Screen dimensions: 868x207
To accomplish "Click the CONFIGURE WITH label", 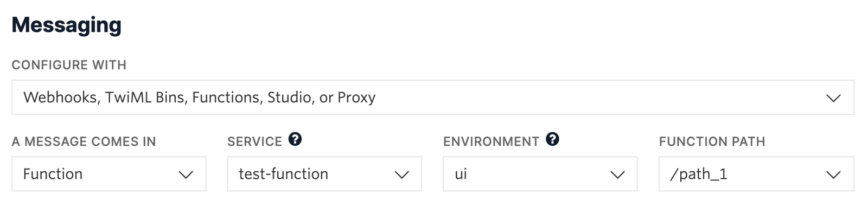I will [x=69, y=65].
